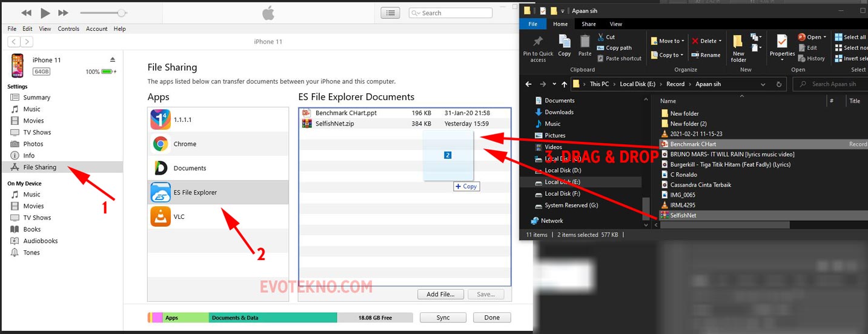Open the Account menu in iTunes
The height and width of the screenshot is (334, 868).
coord(96,28)
